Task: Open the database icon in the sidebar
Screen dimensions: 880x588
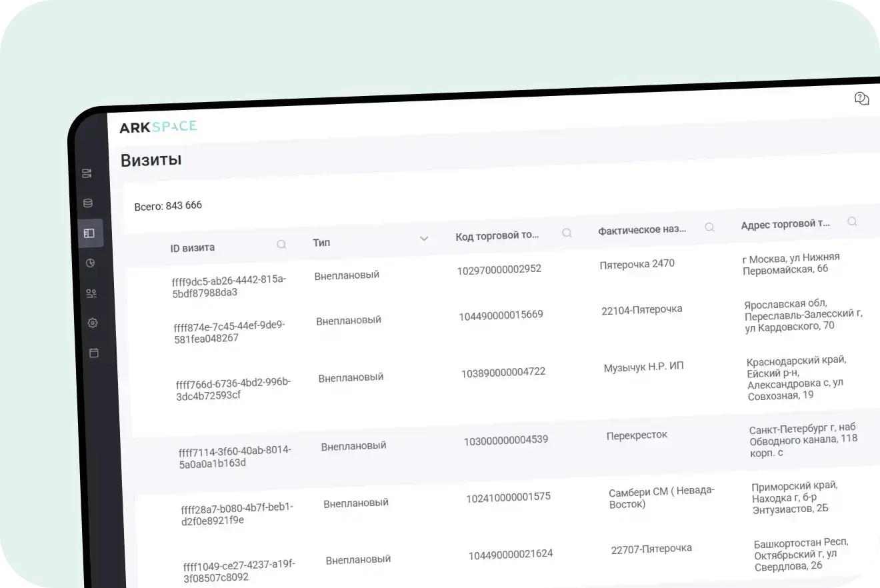Action: point(88,203)
